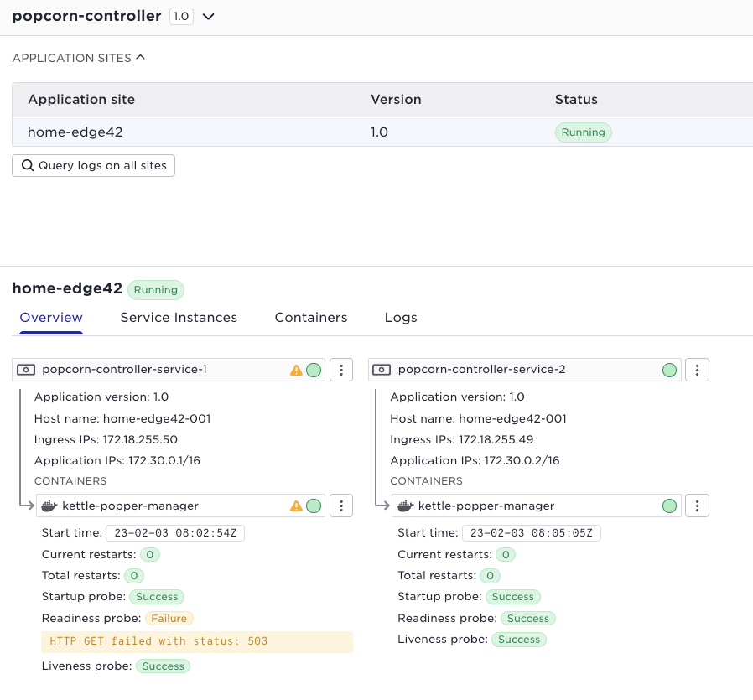Image resolution: width=753 pixels, height=700 pixels.
Task: Click service-1 Liveness probe Success badge
Action: 163,666
